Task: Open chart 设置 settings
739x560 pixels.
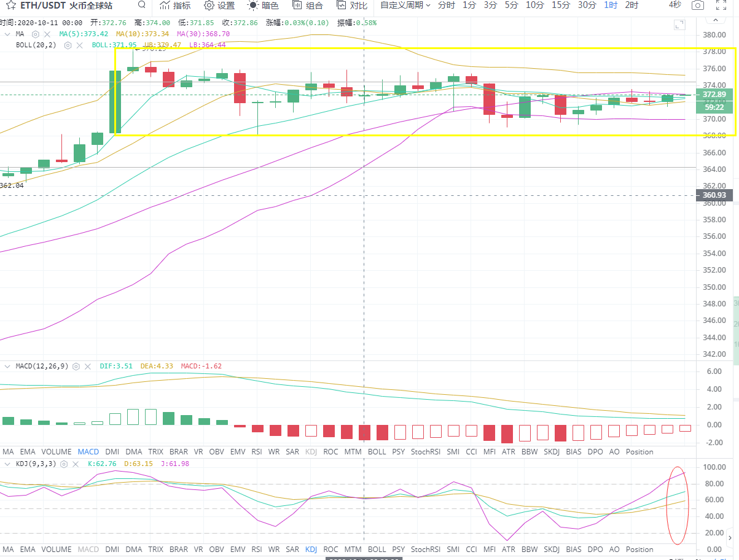Action: click(x=219, y=6)
